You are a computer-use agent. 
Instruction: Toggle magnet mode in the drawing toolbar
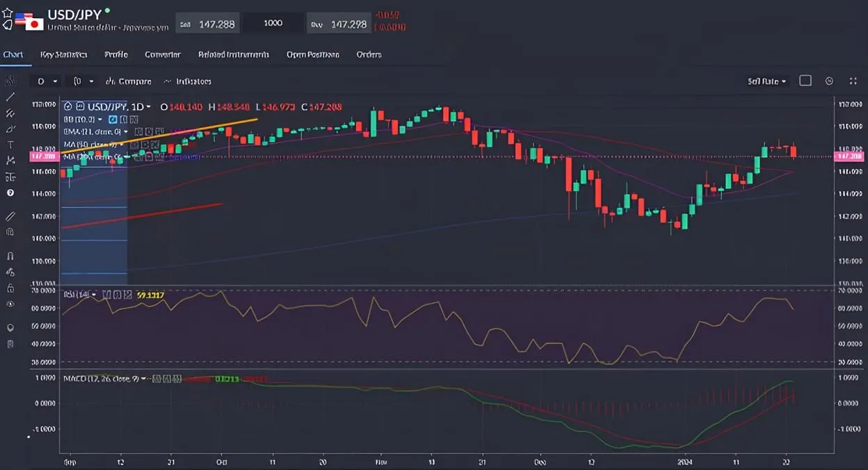[10, 256]
